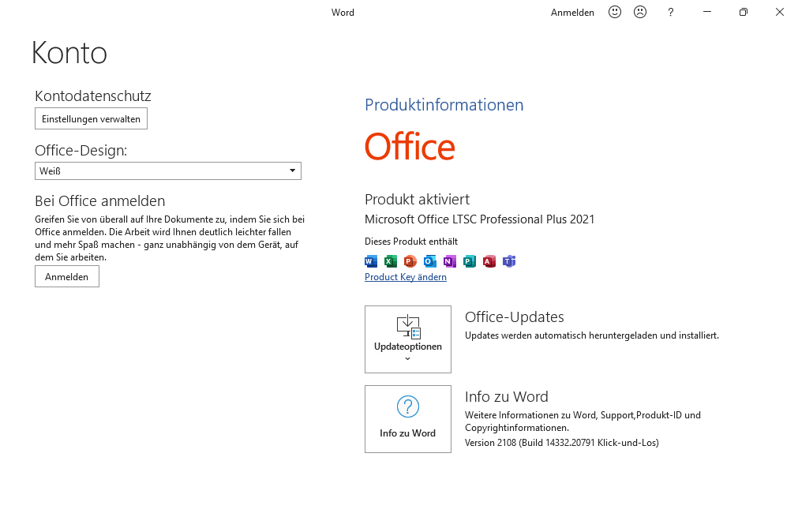
Task: Send negative feedback via frowning face
Action: tap(640, 12)
